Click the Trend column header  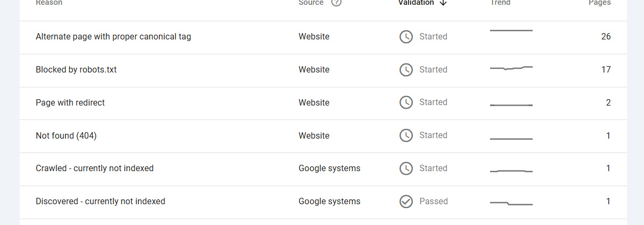click(500, 3)
